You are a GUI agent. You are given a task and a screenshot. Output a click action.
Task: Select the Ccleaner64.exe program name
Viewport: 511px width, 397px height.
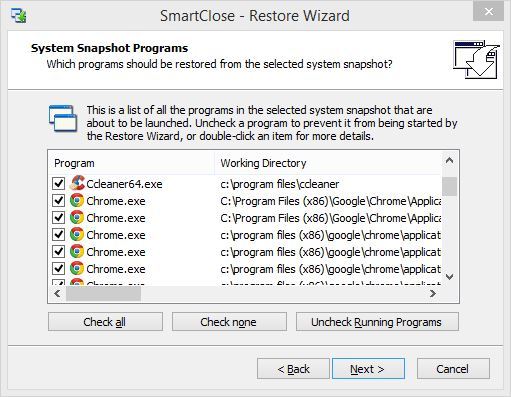[124, 184]
